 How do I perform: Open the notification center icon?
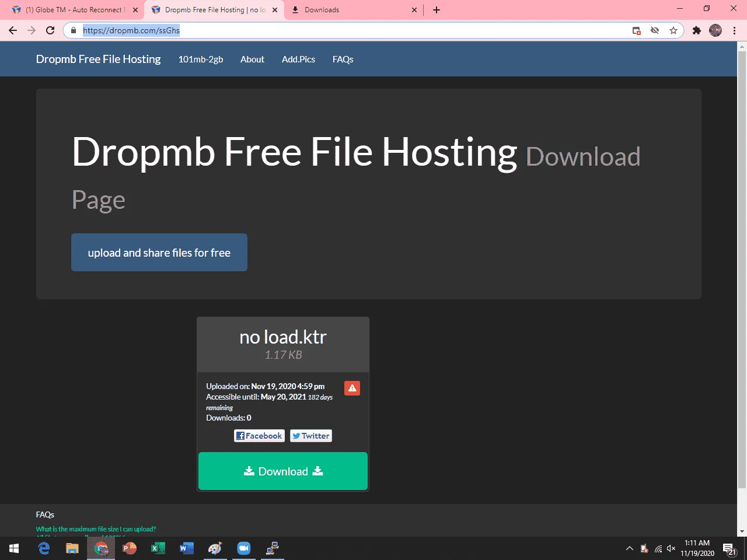[729, 548]
